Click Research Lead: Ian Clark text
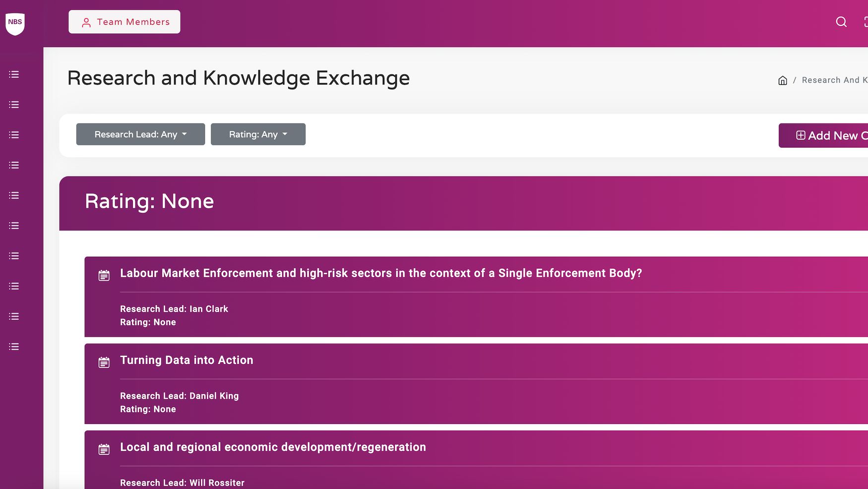This screenshot has height=489, width=868. click(x=174, y=309)
